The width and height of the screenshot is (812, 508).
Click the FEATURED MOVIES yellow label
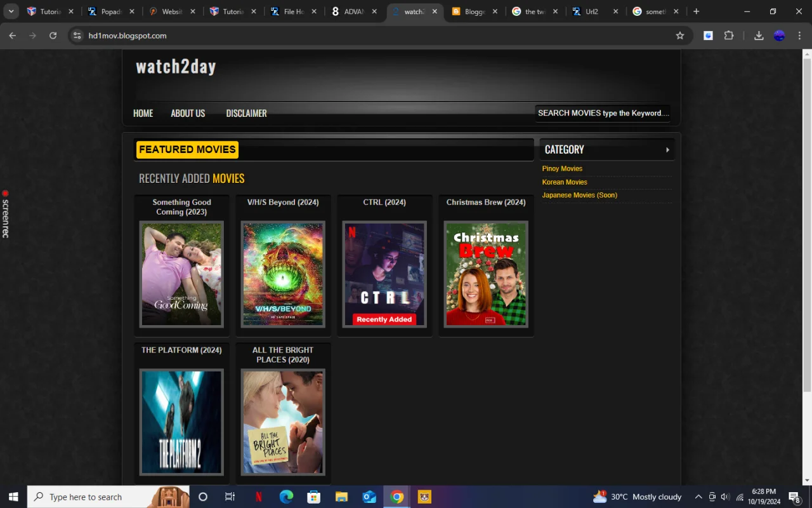(187, 149)
